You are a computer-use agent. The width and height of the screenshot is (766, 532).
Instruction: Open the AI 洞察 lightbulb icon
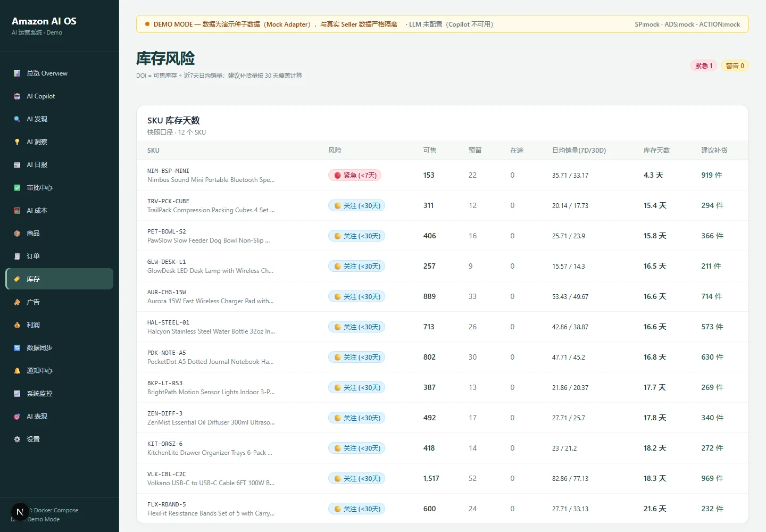(x=17, y=142)
